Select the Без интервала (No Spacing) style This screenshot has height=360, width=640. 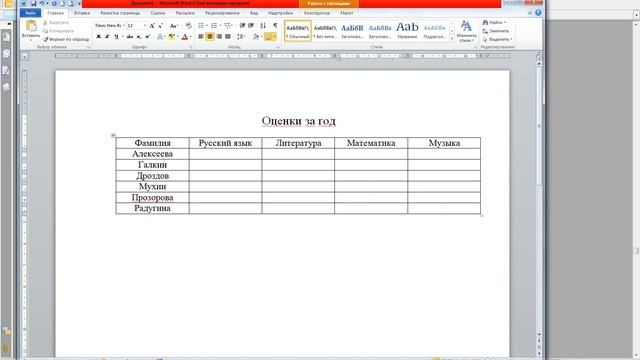(325, 31)
